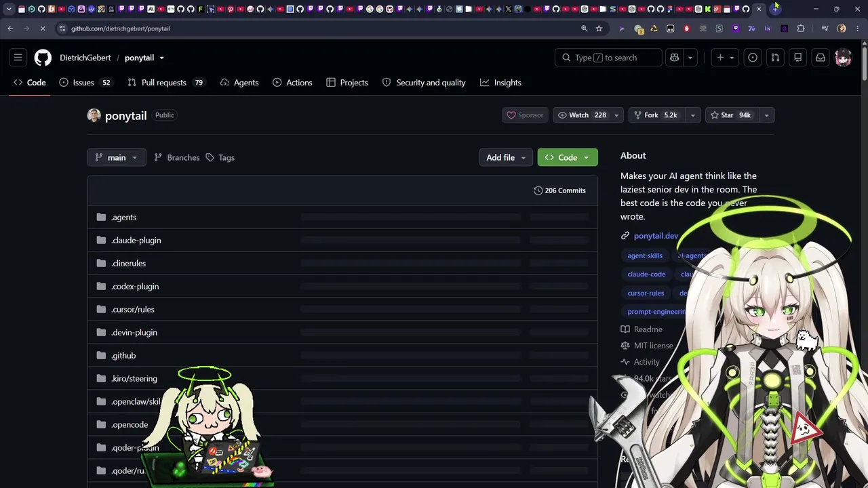
Task: Open the Projects tab
Action: [x=347, y=83]
